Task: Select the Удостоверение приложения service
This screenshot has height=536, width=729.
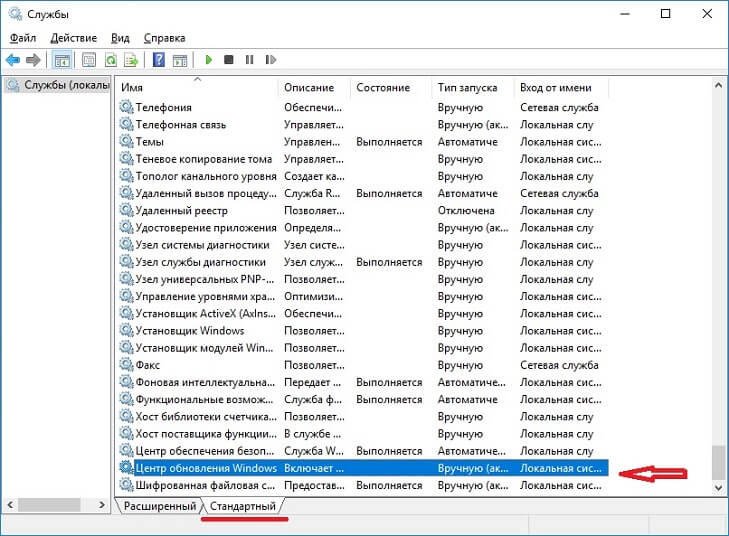Action: (x=363, y=227)
